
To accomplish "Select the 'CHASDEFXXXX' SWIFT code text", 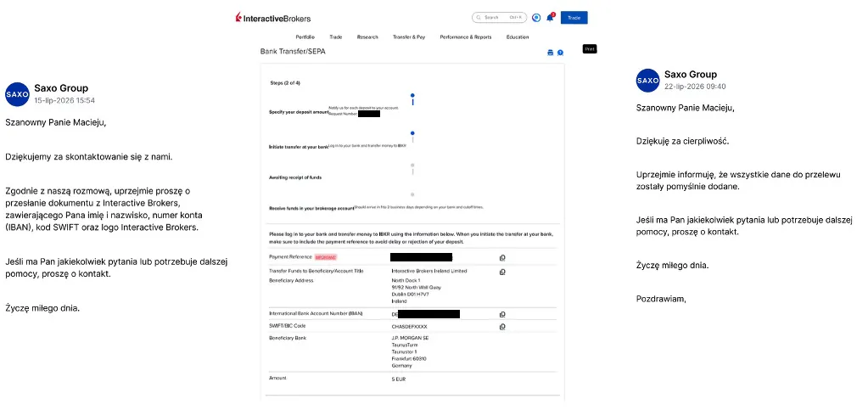I will [x=409, y=327].
